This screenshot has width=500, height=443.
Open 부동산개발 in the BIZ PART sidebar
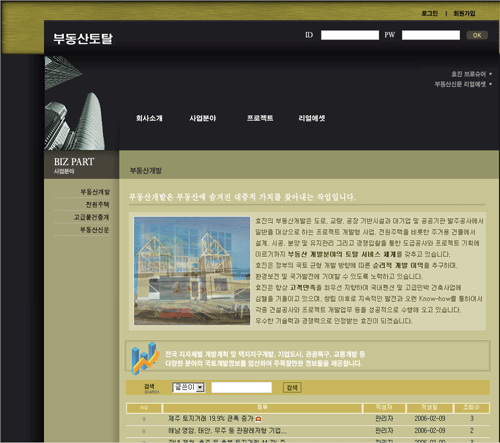pos(95,192)
